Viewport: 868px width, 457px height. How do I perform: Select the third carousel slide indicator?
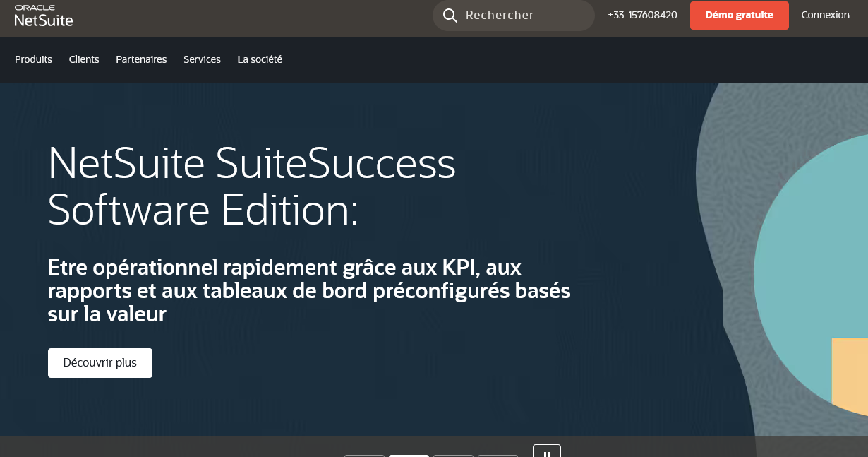tap(453, 456)
